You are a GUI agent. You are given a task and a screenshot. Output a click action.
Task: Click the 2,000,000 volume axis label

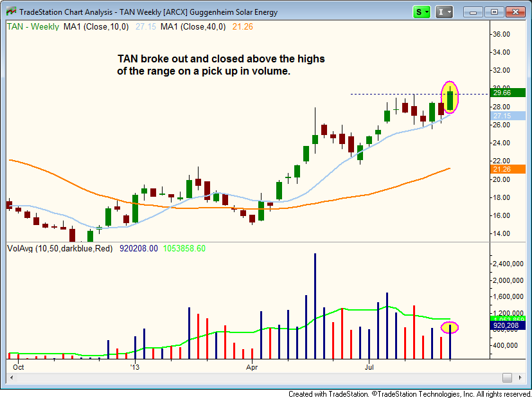pyautogui.click(x=508, y=280)
